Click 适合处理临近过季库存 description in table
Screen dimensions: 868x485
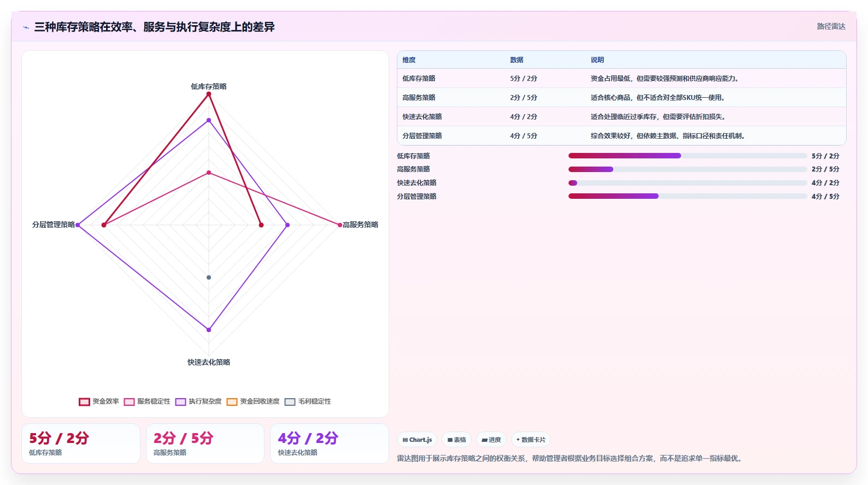pos(659,117)
